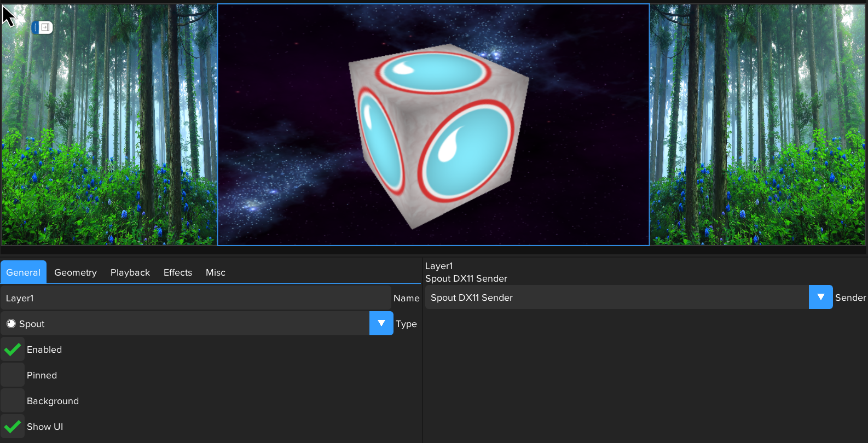Screen dimensions: 868x443
Task: Check the Pinned checkbox
Action: (13, 375)
